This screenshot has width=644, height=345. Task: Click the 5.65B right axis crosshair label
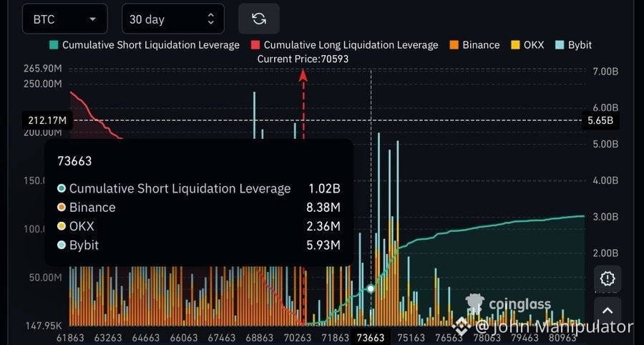pos(600,121)
